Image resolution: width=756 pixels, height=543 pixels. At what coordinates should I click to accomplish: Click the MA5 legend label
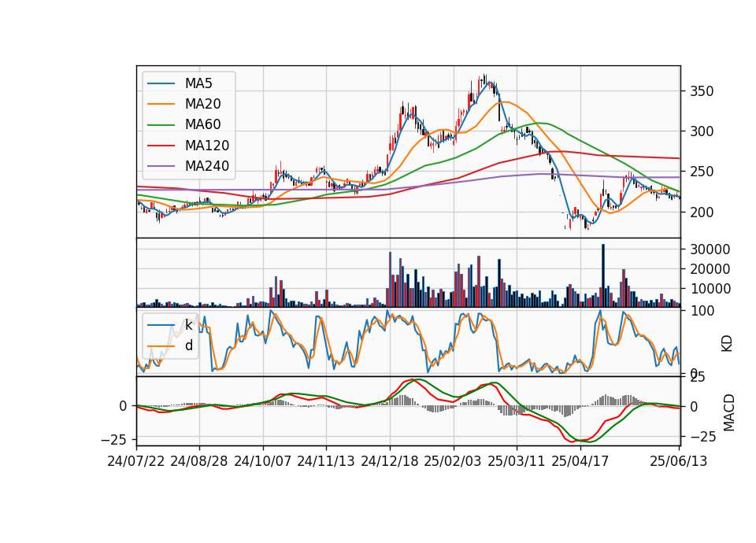coord(198,83)
